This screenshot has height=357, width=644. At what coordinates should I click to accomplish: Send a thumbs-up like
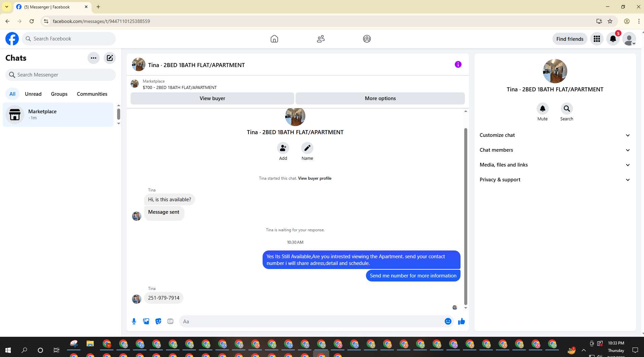[x=462, y=321]
